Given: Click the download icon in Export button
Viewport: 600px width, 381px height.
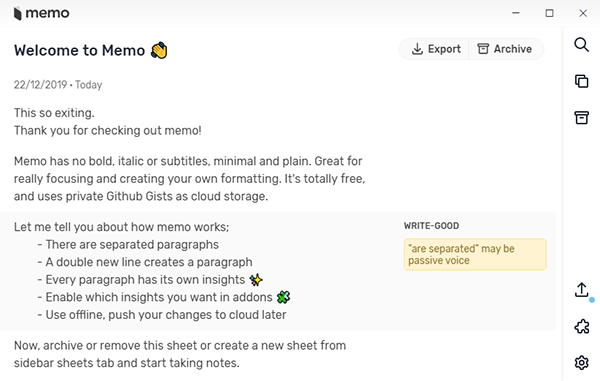Looking at the screenshot, I should [417, 49].
